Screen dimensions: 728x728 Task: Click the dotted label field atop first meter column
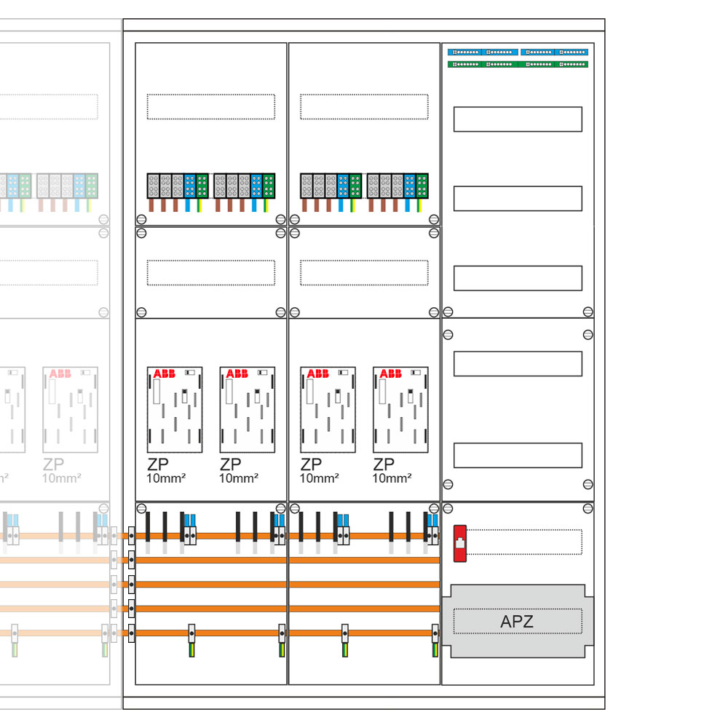click(210, 106)
